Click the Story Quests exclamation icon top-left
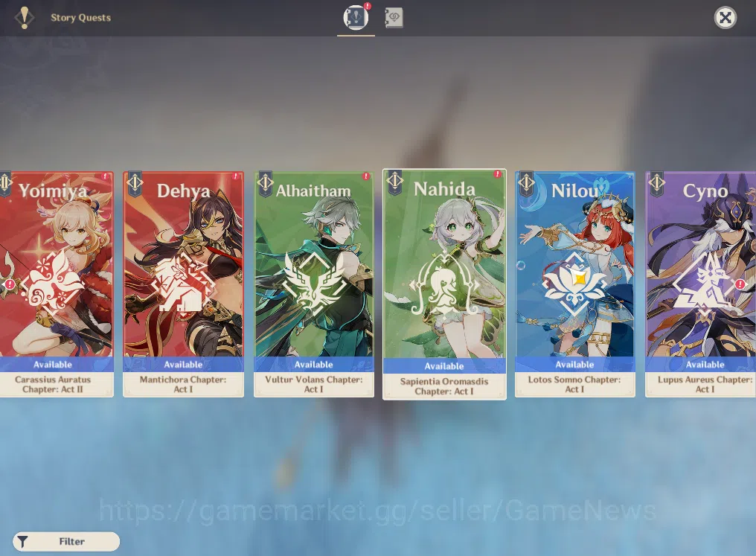 24,18
